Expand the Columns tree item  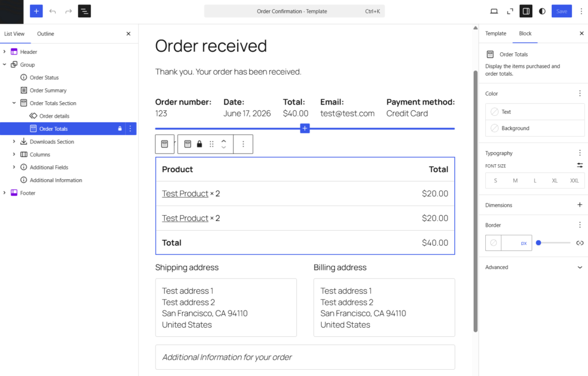14,154
